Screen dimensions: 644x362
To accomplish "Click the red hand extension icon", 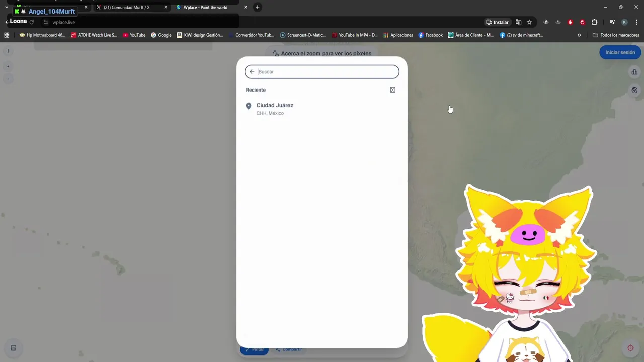I will point(570,22).
